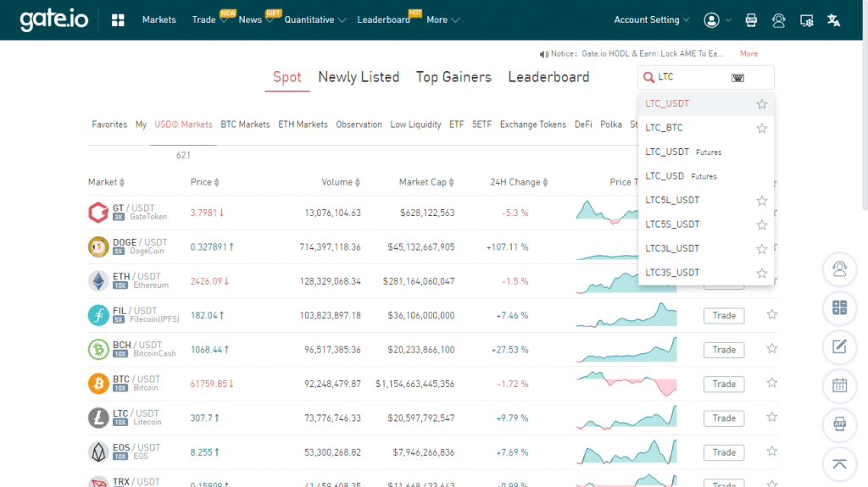Open the floating feedback edit icon
The width and height of the screenshot is (868, 487).
840,347
